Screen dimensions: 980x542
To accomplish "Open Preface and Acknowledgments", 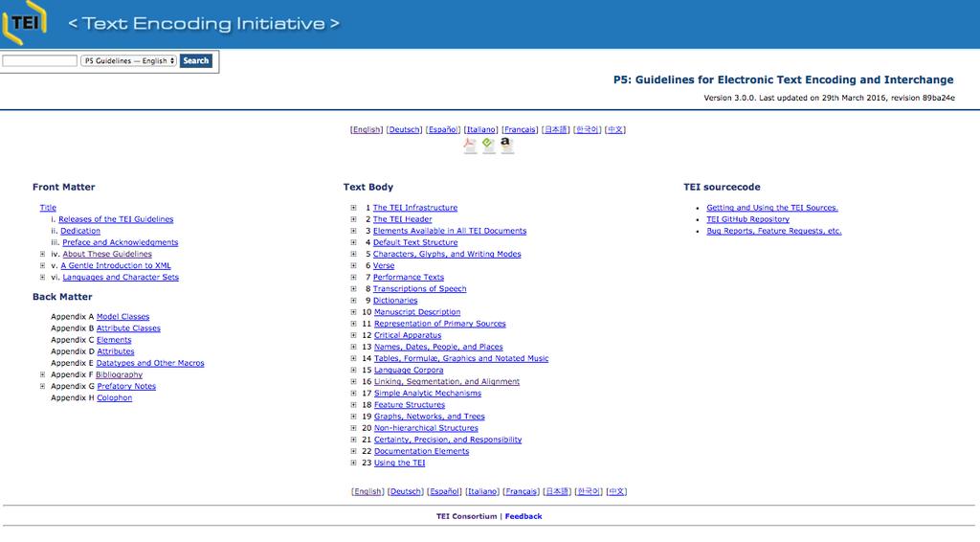I will click(120, 242).
